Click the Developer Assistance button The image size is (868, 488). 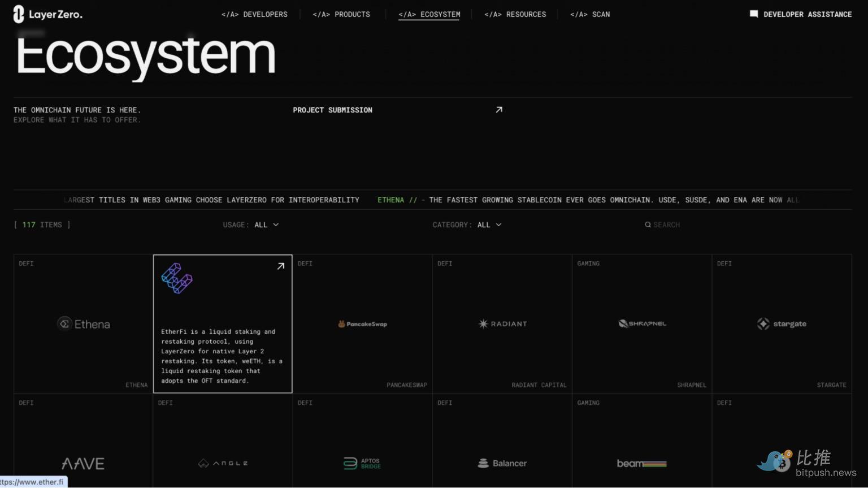click(x=807, y=14)
